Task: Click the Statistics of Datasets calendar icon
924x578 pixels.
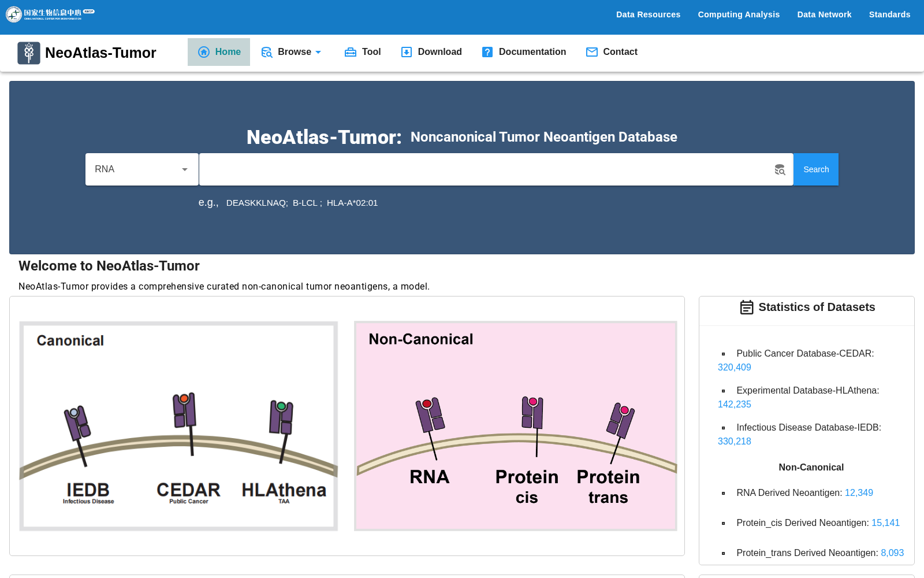Action: (x=747, y=307)
